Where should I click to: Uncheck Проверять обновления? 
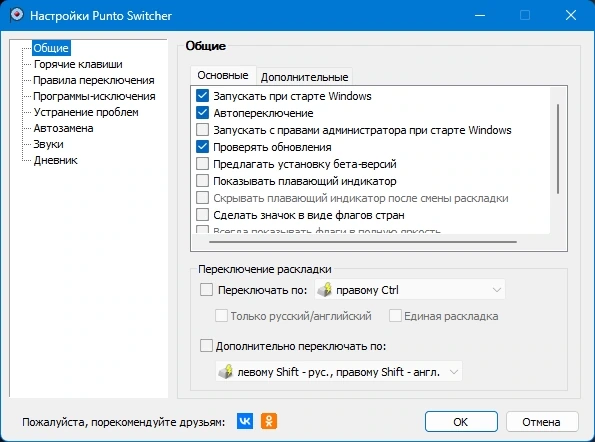pyautogui.click(x=202, y=147)
